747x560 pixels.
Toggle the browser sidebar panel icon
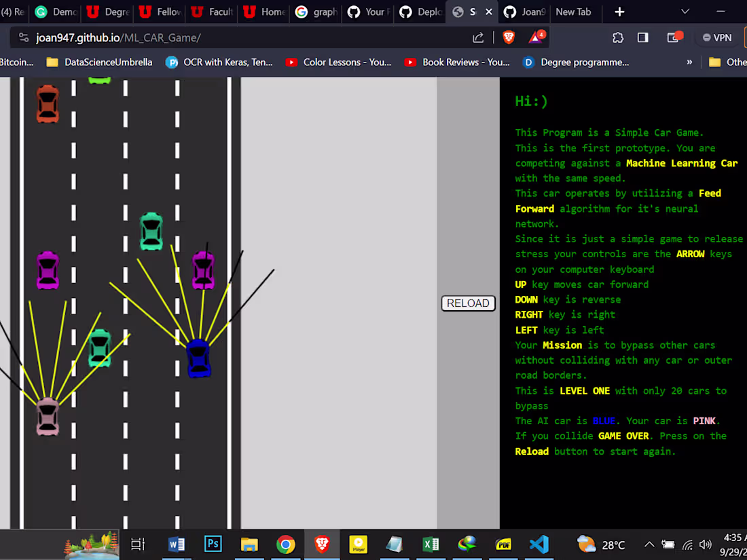(642, 37)
